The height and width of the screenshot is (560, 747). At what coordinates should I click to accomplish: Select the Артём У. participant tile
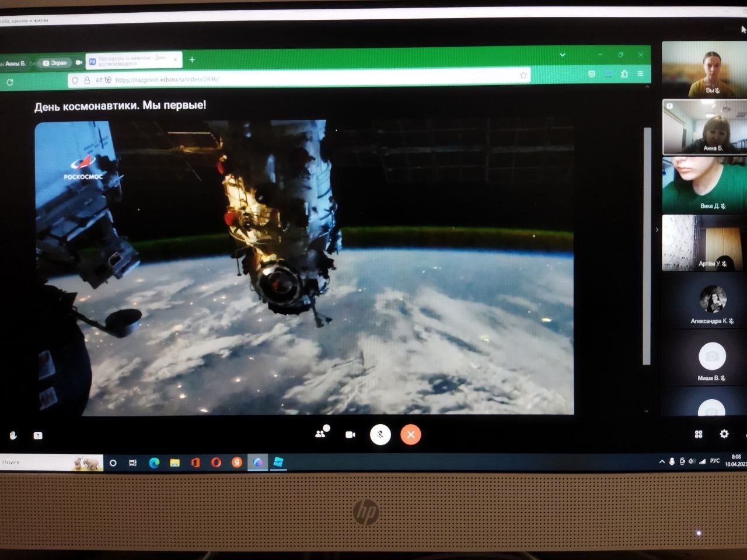point(705,243)
